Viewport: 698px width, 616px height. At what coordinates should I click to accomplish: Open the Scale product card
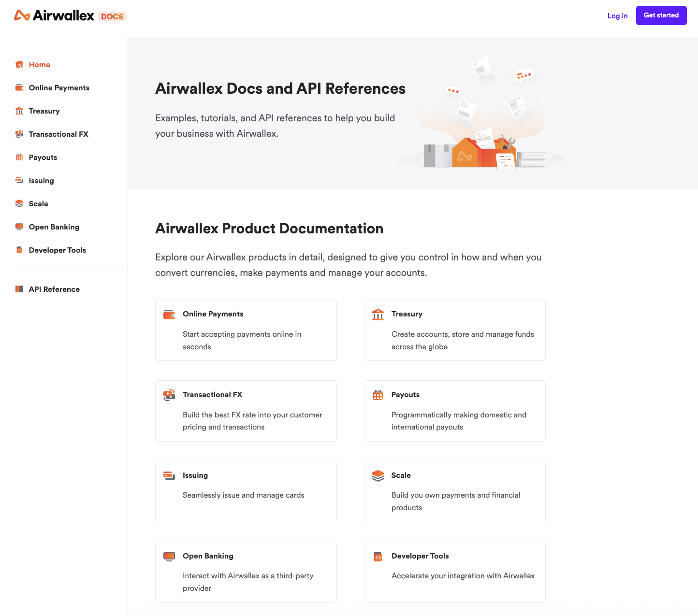tap(454, 491)
